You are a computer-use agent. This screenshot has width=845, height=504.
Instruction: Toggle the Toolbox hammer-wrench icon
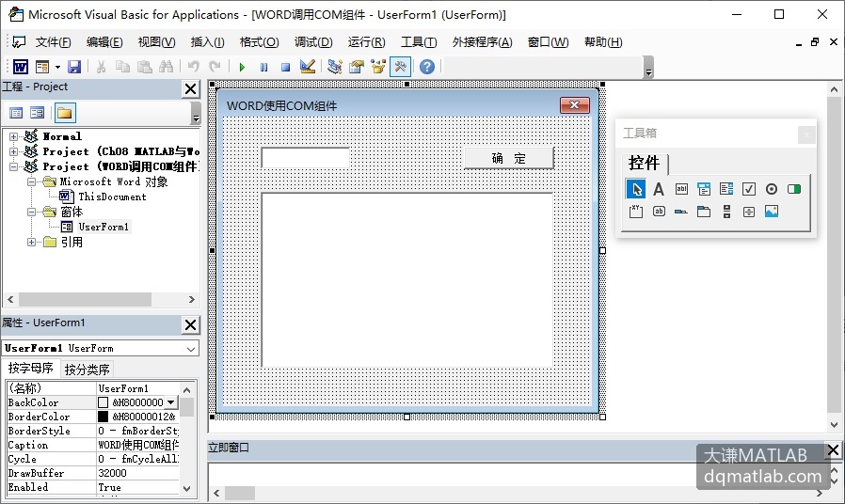(401, 67)
